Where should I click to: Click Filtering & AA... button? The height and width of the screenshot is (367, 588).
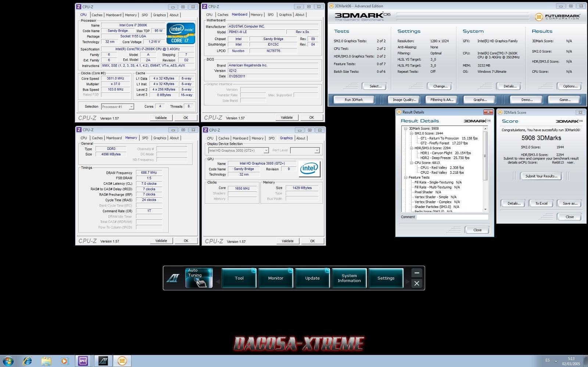pos(442,100)
